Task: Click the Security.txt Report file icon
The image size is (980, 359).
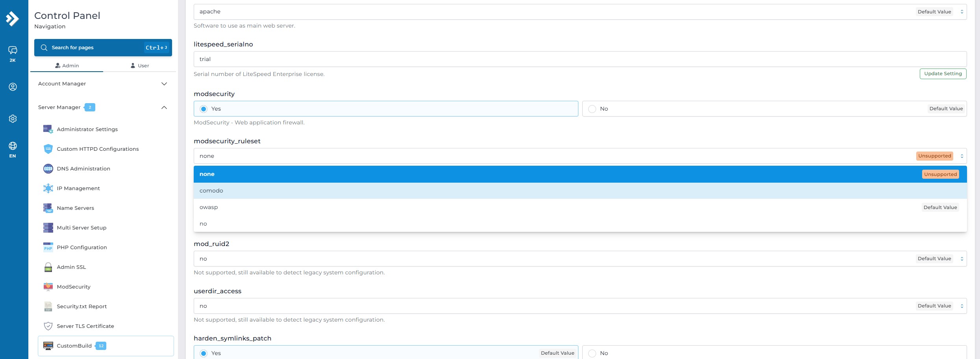Action: [x=48, y=306]
